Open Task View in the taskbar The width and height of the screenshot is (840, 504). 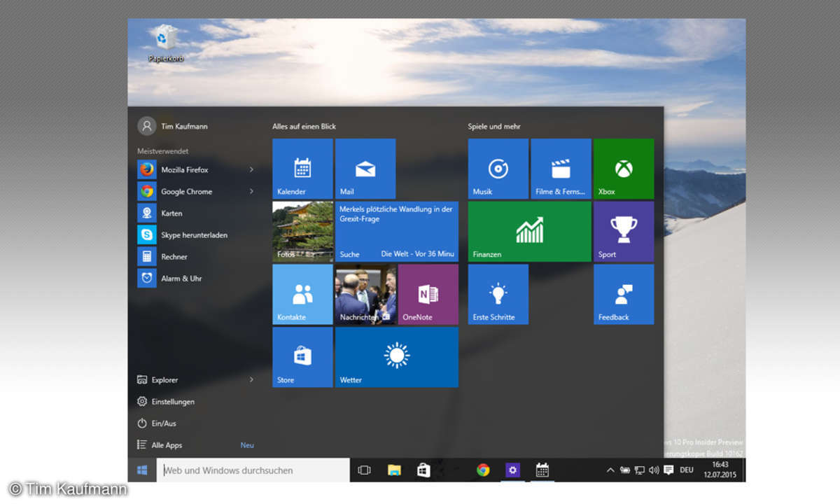[364, 470]
